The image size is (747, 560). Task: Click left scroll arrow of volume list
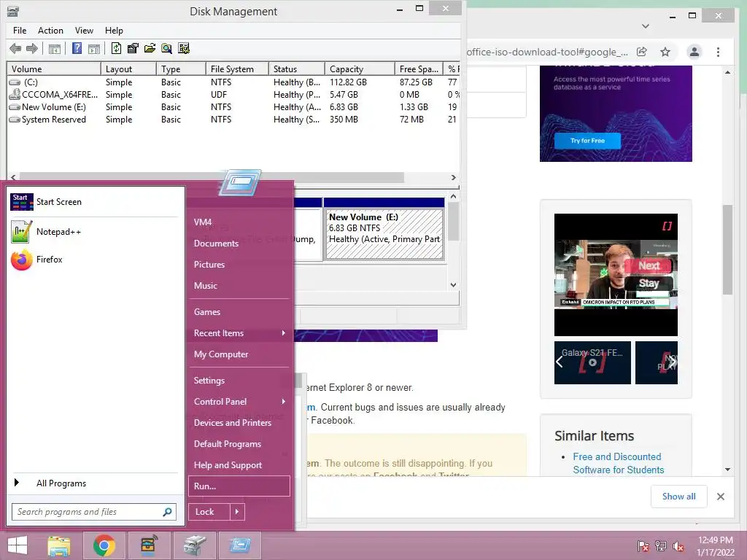pos(13,177)
